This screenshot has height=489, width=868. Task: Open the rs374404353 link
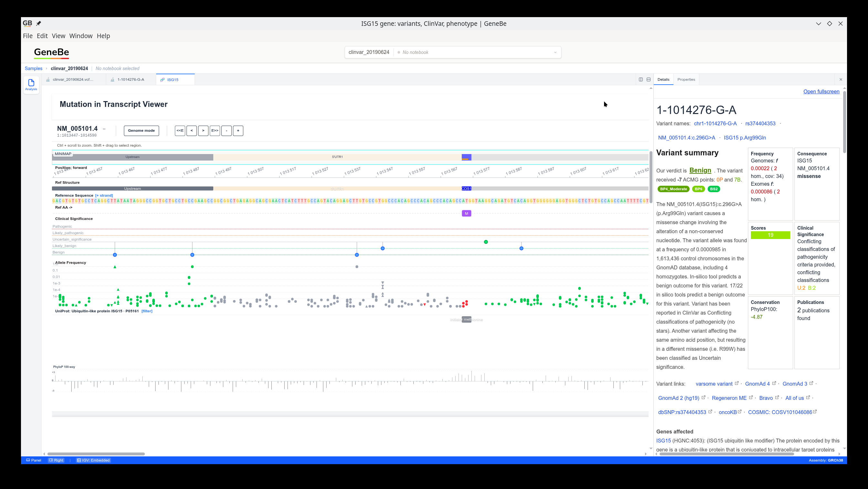(x=760, y=123)
